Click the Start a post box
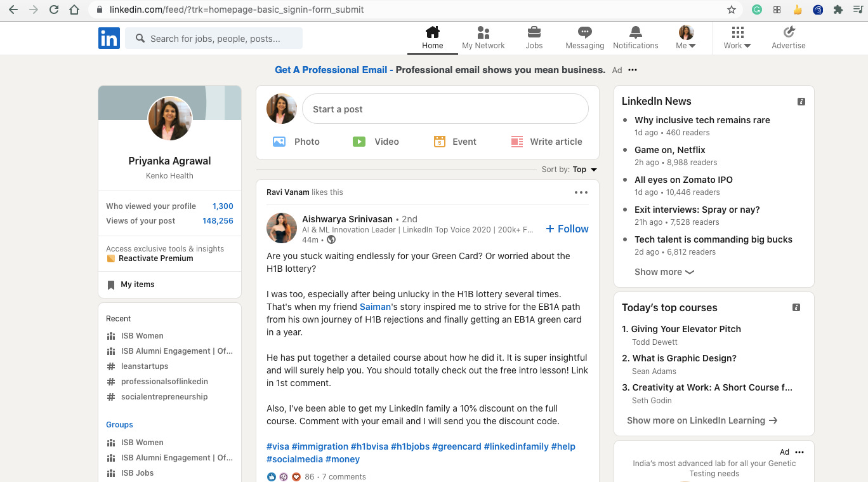Image resolution: width=868 pixels, height=482 pixels. [x=445, y=109]
